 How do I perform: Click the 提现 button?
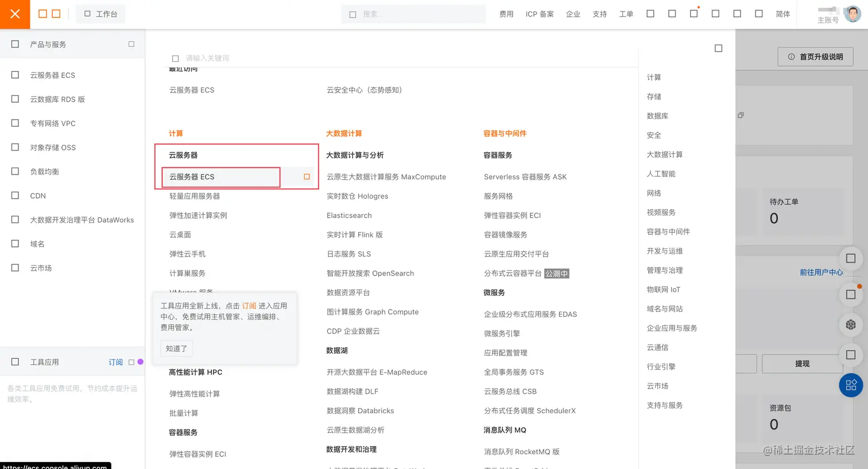(802, 364)
